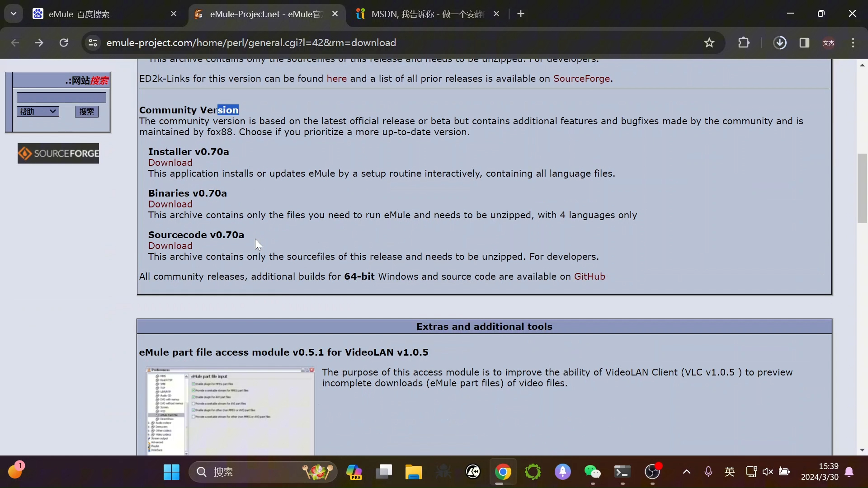Open Chrome three-dot menu
The height and width of the screenshot is (488, 868).
coord(853,42)
